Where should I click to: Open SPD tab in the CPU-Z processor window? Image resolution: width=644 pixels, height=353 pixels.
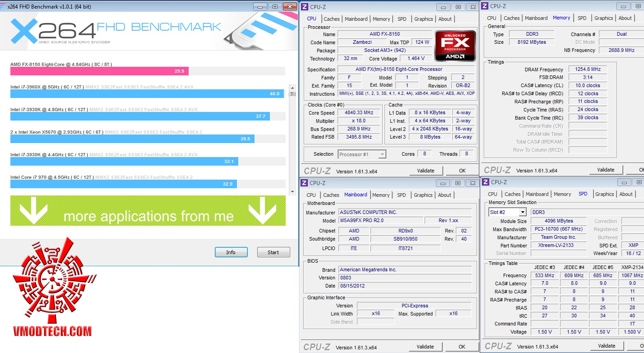[402, 19]
